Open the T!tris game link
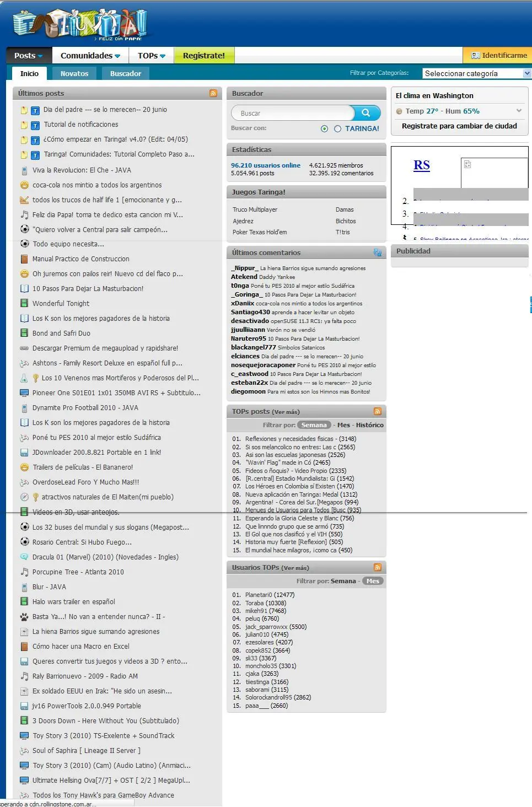The image size is (532, 807). pyautogui.click(x=343, y=232)
